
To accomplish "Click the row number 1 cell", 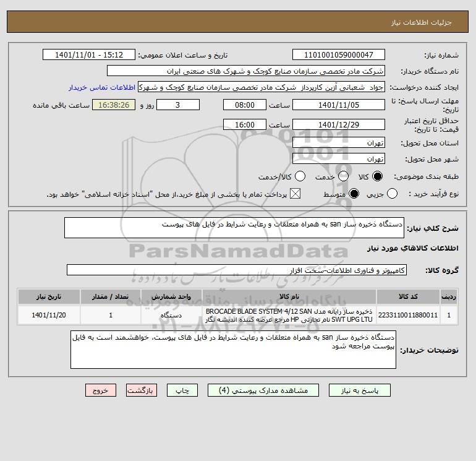I will [x=449, y=315].
